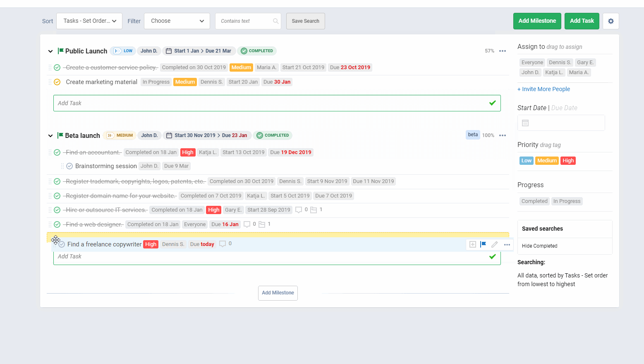Uncheck Register domain name task
This screenshot has height=364, width=644.
(x=57, y=196)
